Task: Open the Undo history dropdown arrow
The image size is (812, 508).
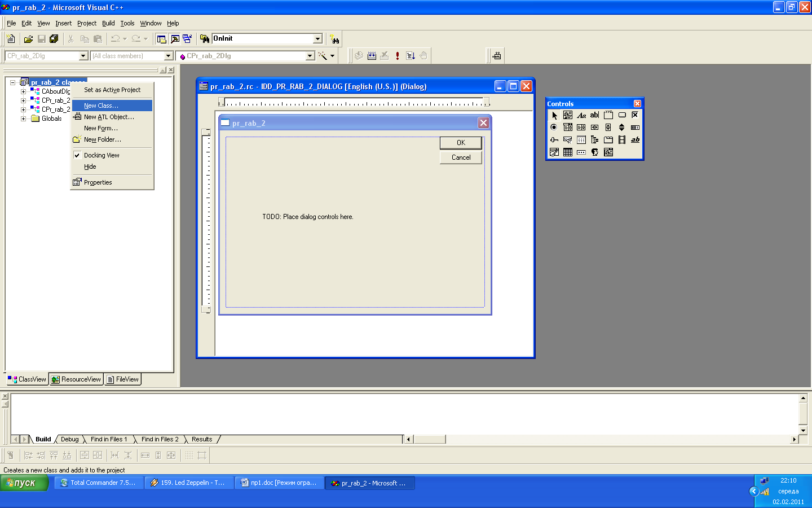Action: 125,39
